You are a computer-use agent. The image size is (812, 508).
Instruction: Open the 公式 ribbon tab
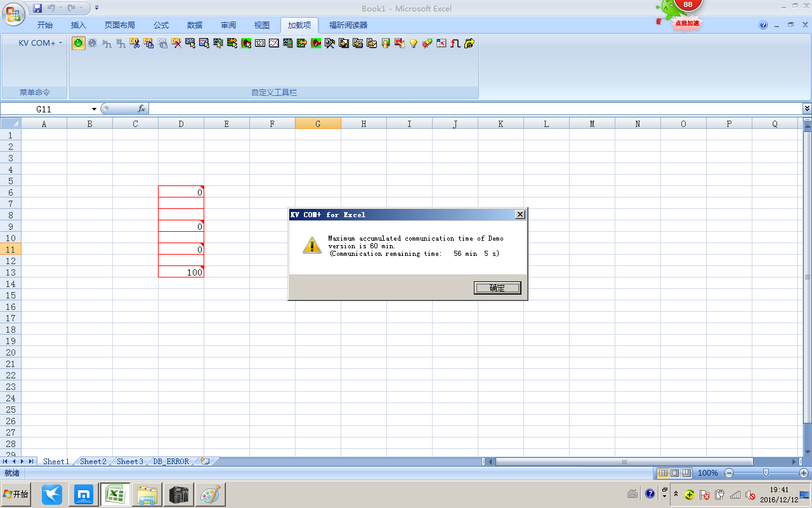tap(161, 25)
